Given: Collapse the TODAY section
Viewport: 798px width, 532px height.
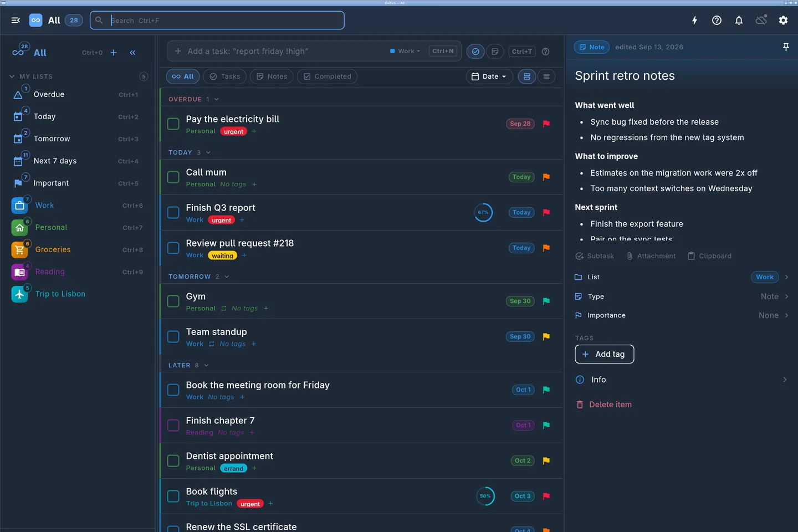Looking at the screenshot, I should pyautogui.click(x=208, y=152).
